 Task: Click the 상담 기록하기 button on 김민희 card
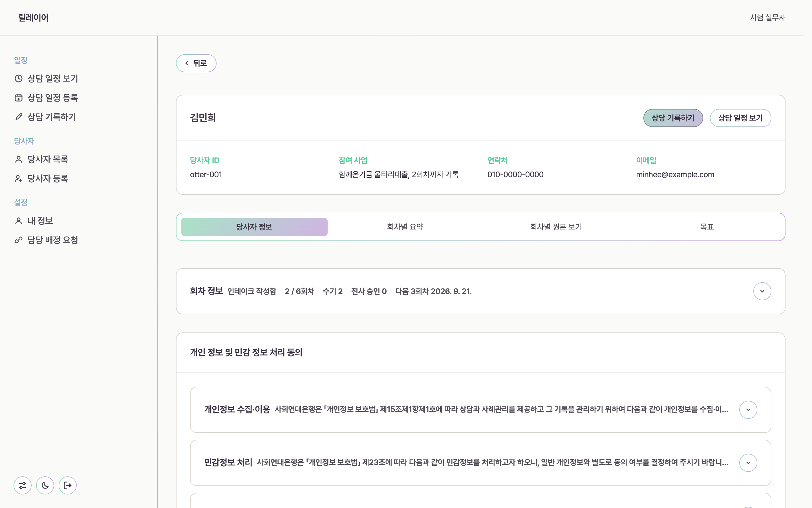[673, 118]
